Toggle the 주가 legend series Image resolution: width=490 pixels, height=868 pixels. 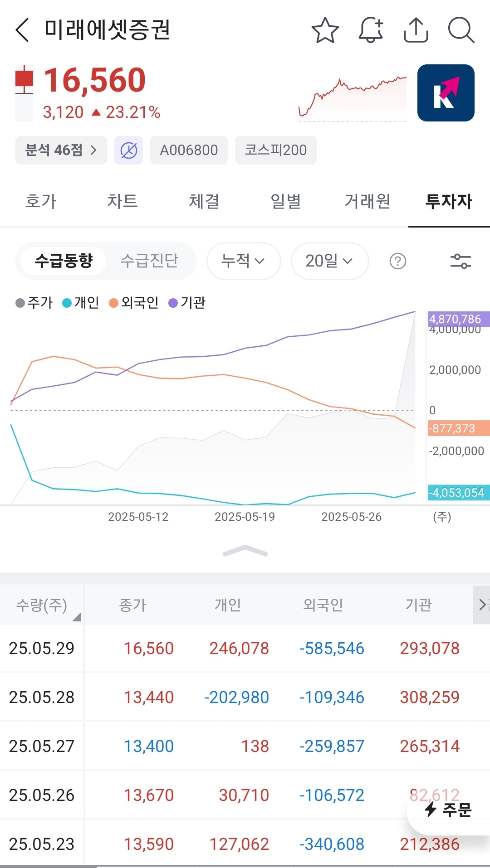(x=34, y=302)
